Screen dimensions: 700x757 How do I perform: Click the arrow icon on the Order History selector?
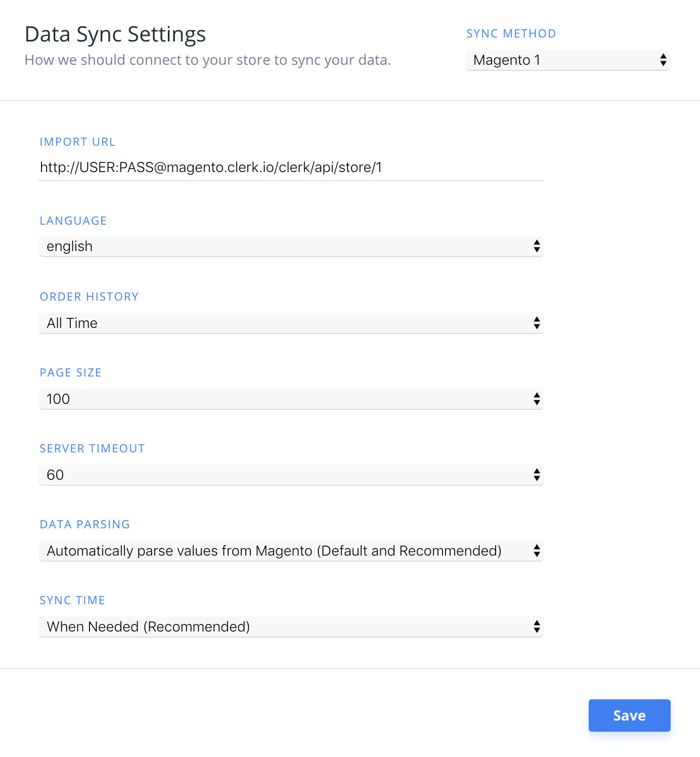click(537, 323)
